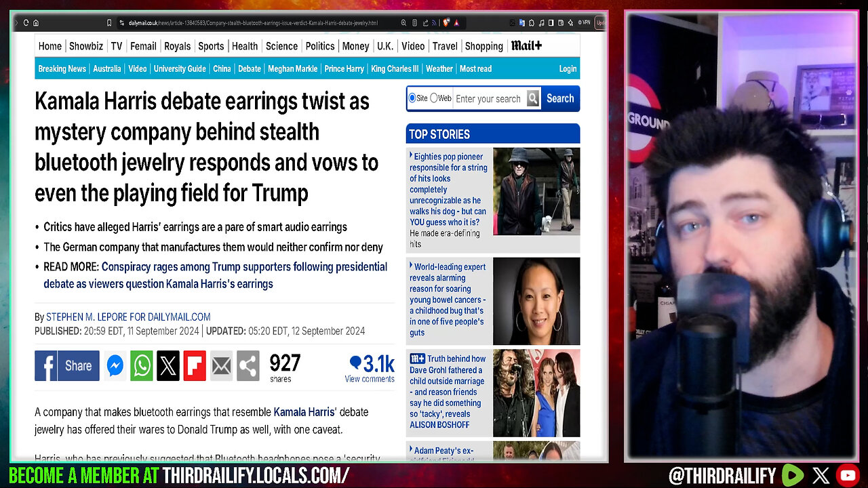The height and width of the screenshot is (488, 868).
Task: Open the TV section
Action: click(x=117, y=46)
